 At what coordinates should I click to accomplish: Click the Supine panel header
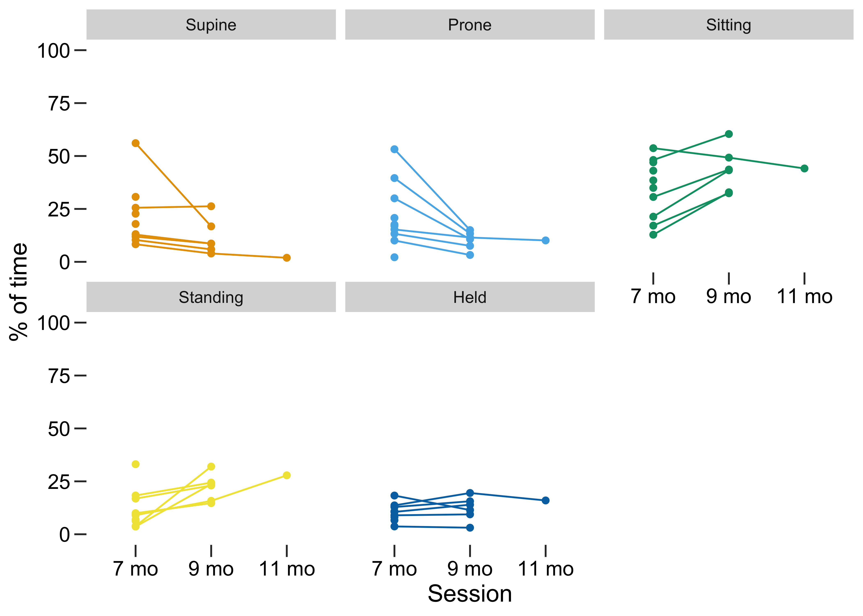click(211, 25)
